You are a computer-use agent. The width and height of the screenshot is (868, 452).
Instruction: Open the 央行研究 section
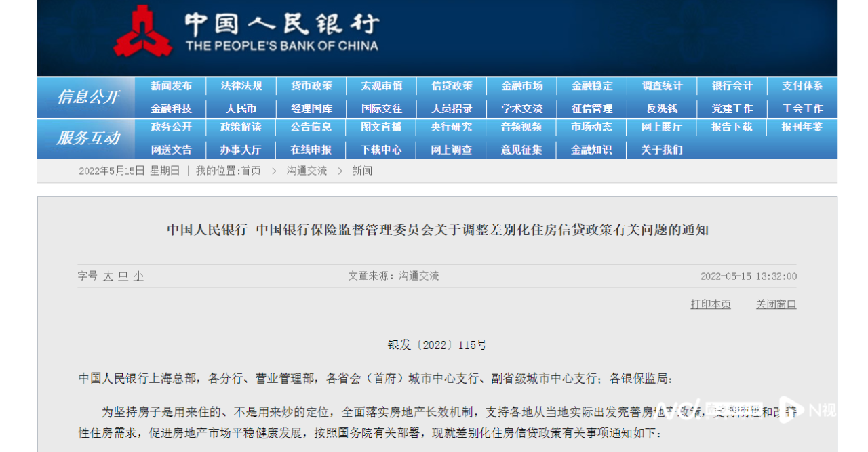(x=452, y=127)
